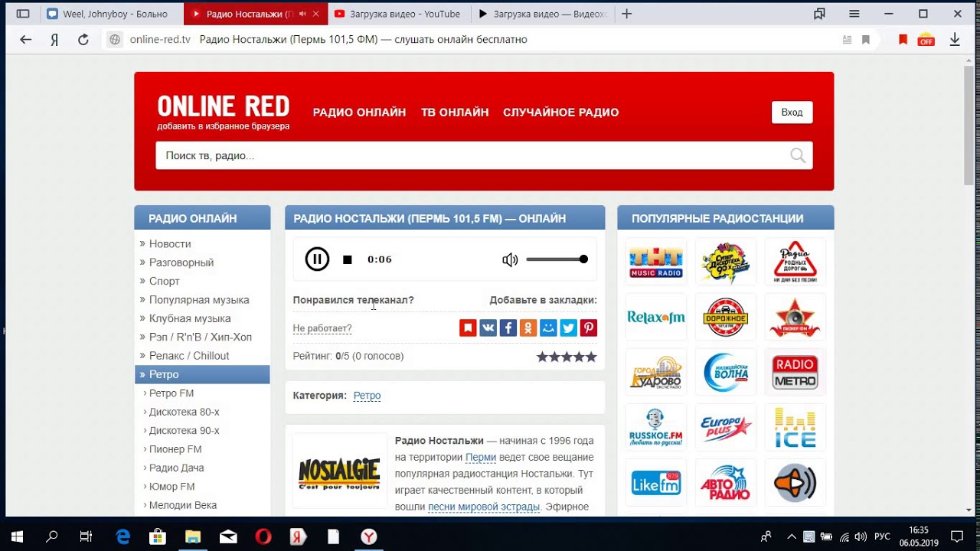Follow the Перми link in the description

point(481,458)
